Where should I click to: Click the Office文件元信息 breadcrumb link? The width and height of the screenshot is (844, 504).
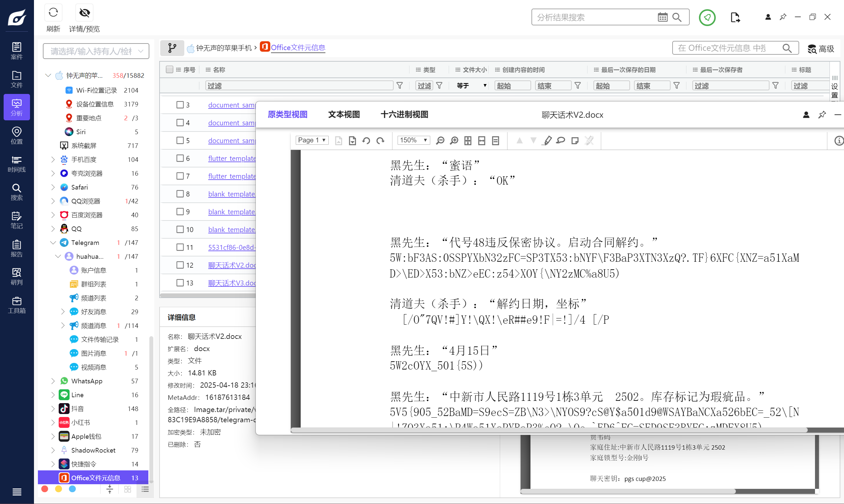tap(298, 48)
